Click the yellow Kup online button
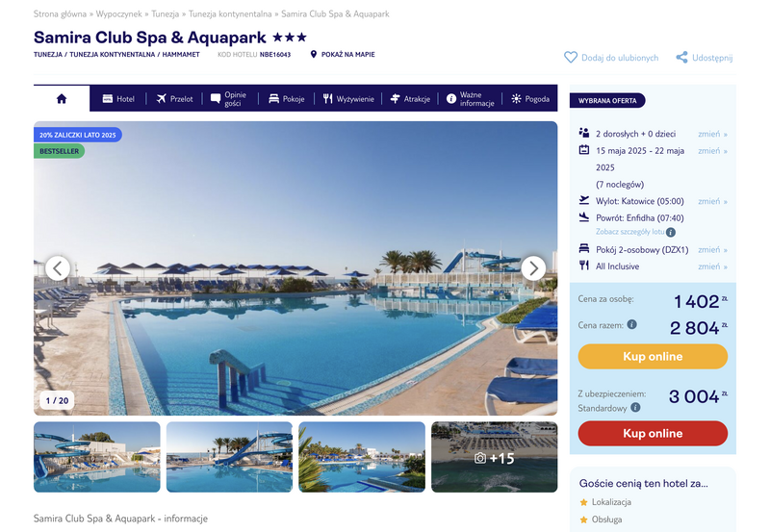Viewport: 770px width, 532px height. pyautogui.click(x=653, y=356)
